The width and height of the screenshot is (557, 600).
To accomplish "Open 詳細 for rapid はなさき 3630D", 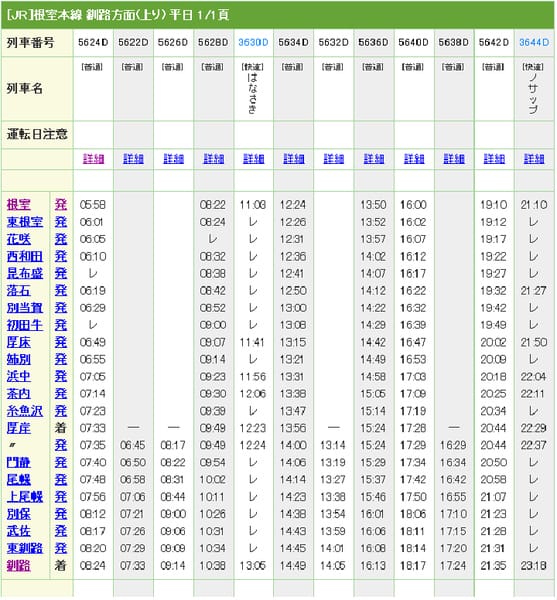I will [254, 159].
